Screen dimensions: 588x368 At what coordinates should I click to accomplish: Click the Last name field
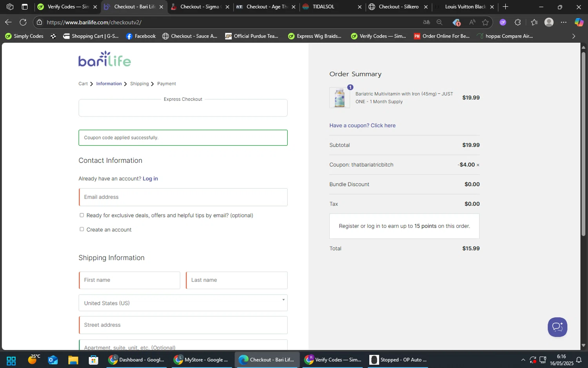237,280
